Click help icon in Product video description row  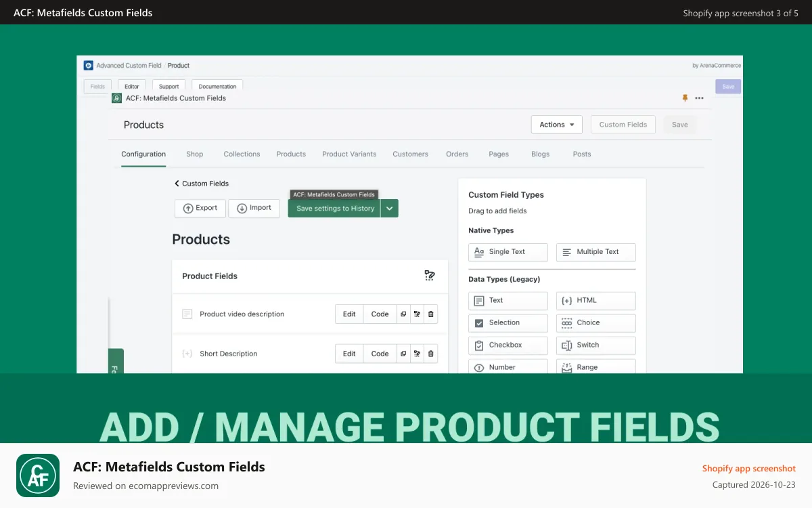[x=418, y=314]
